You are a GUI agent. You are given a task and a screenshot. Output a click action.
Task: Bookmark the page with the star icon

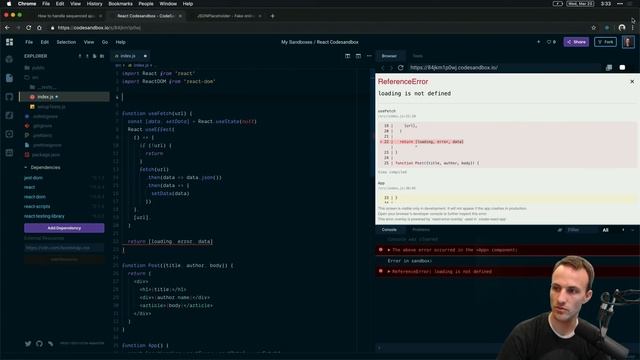pyautogui.click(x=593, y=28)
